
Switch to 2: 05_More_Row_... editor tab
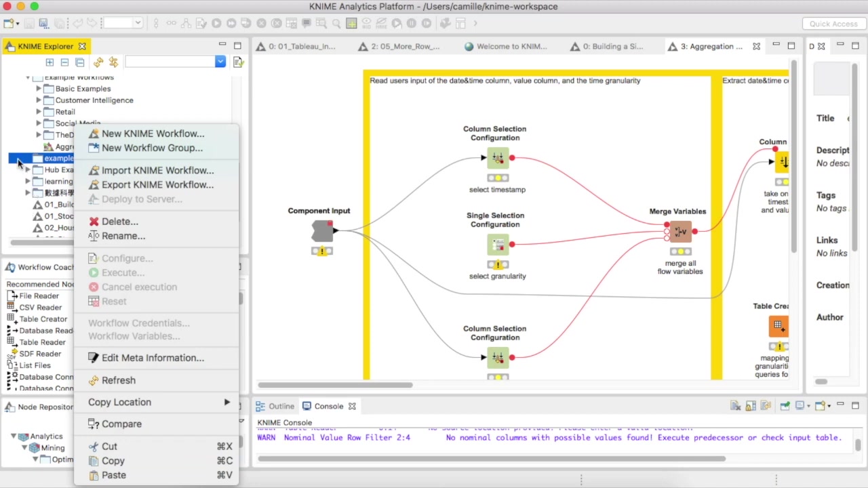click(399, 46)
